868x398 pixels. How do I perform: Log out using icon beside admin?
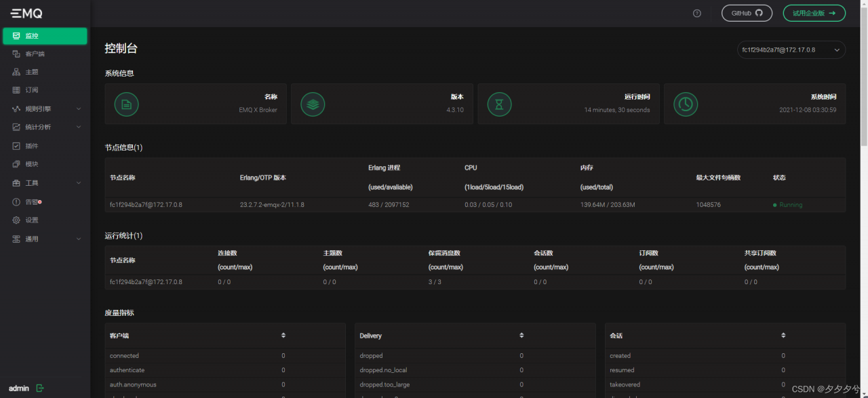pyautogui.click(x=40, y=388)
